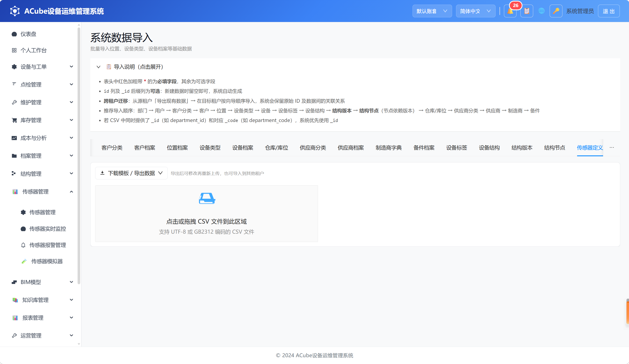Expand the 知识库管理 menu chevron
Viewport: 629px width, 364px height.
click(x=71, y=300)
